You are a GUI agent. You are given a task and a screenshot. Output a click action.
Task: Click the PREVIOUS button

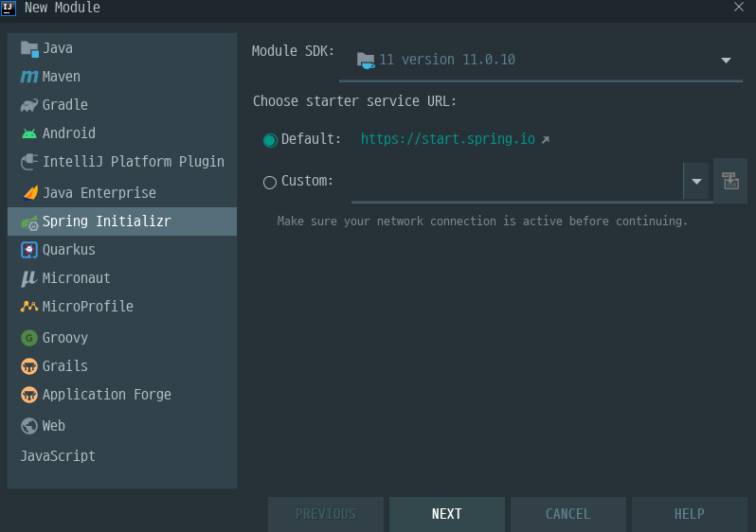pyautogui.click(x=326, y=514)
